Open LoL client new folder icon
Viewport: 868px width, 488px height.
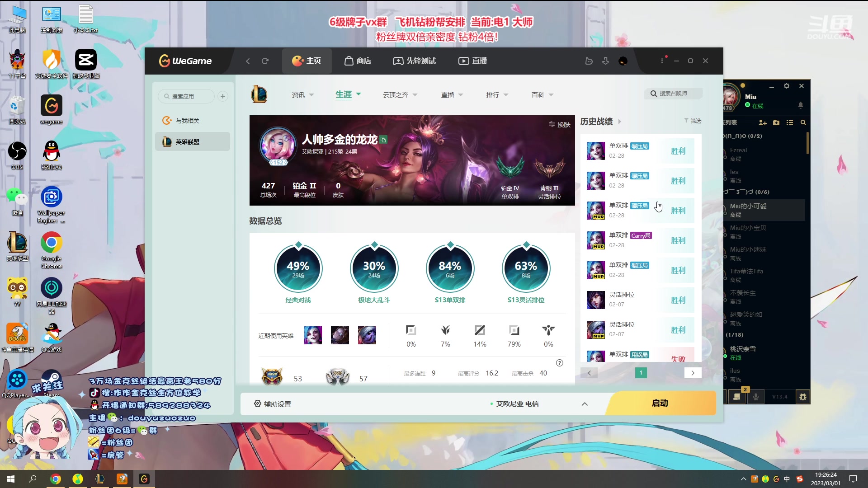tap(776, 122)
